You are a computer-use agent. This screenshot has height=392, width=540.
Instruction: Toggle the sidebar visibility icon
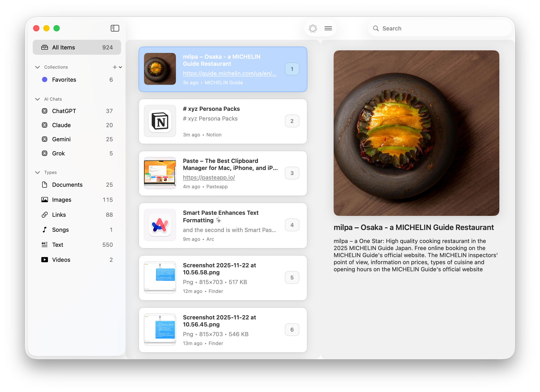coord(115,28)
